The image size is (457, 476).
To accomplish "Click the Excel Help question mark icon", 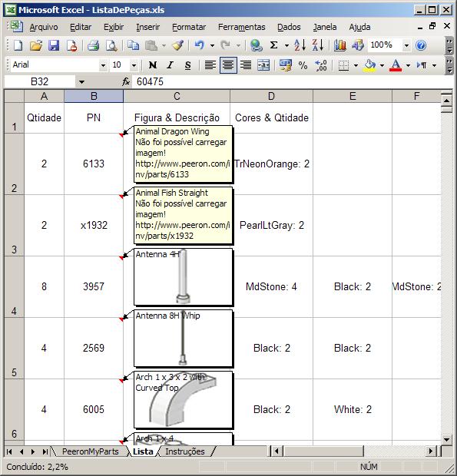I will tap(421, 45).
